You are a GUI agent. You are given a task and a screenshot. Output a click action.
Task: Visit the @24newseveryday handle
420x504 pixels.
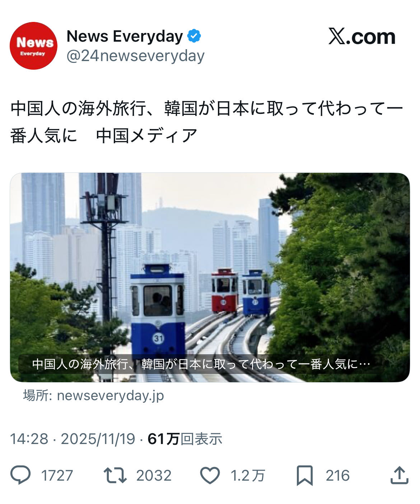[x=136, y=56]
